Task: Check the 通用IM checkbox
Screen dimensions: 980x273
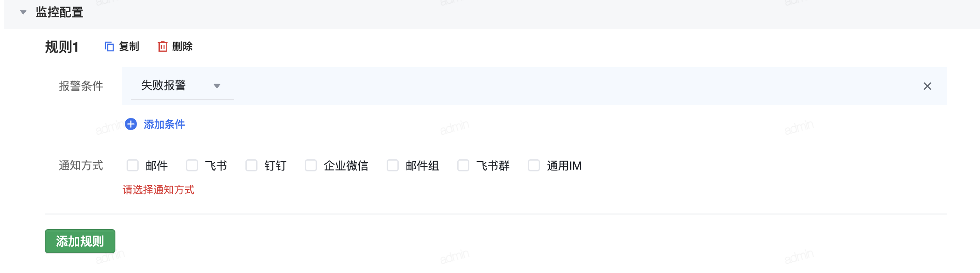Action: 534,166
